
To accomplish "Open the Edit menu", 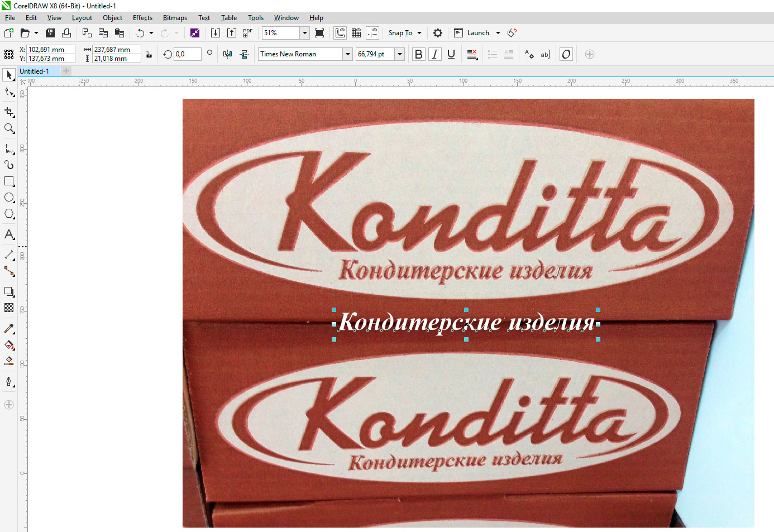I will (x=31, y=18).
